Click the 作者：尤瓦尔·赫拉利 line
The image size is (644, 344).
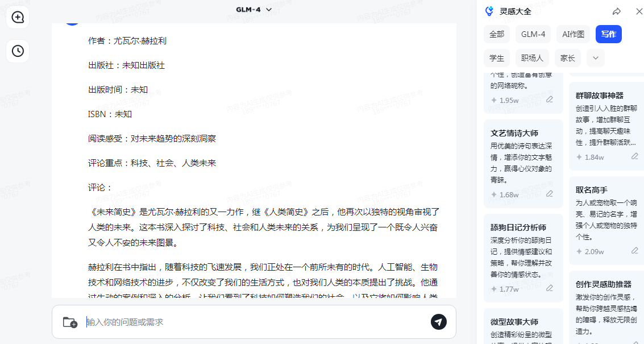pyautogui.click(x=127, y=41)
